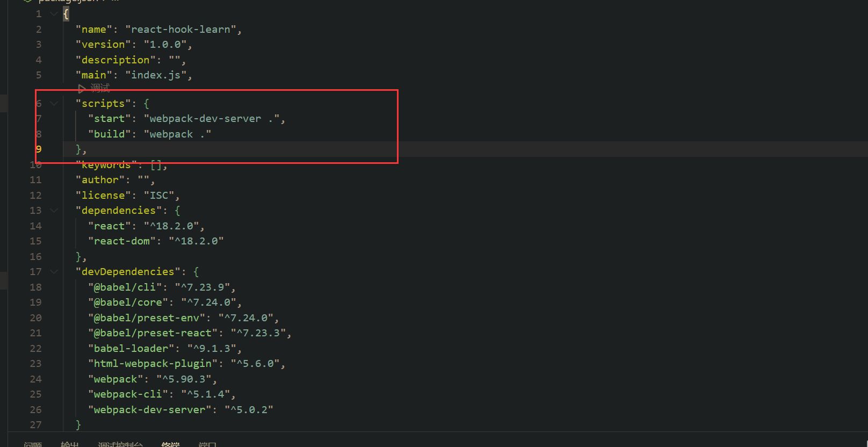Collapse the root object at line 1
The image size is (868, 447).
click(x=54, y=14)
